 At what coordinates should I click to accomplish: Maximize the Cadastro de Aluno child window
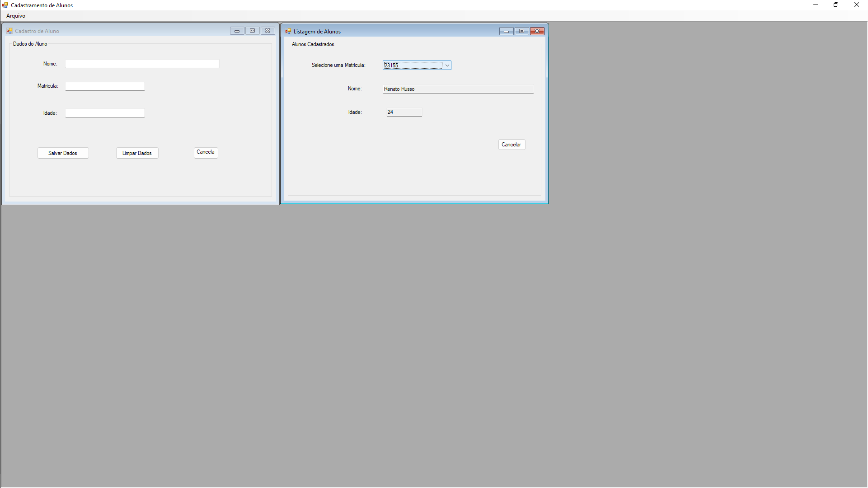point(252,31)
